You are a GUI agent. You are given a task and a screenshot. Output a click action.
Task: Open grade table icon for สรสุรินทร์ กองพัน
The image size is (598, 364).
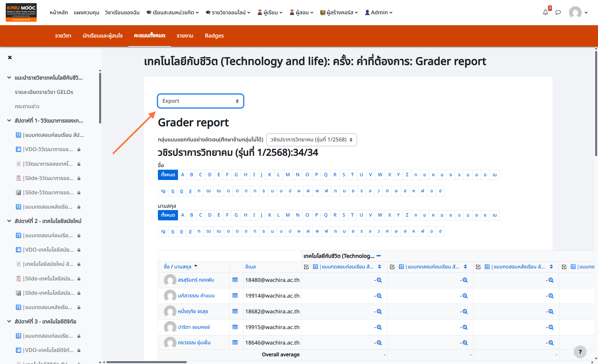click(x=235, y=280)
